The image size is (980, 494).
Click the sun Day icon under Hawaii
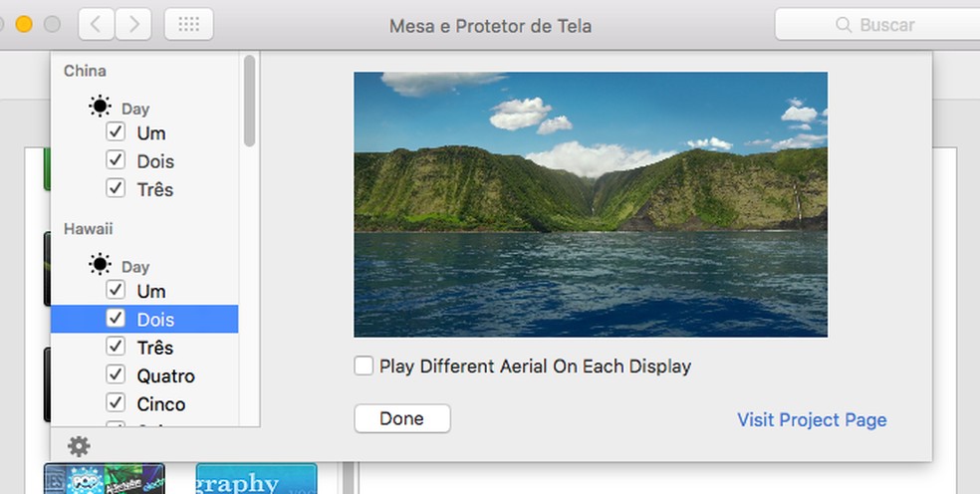point(100,265)
